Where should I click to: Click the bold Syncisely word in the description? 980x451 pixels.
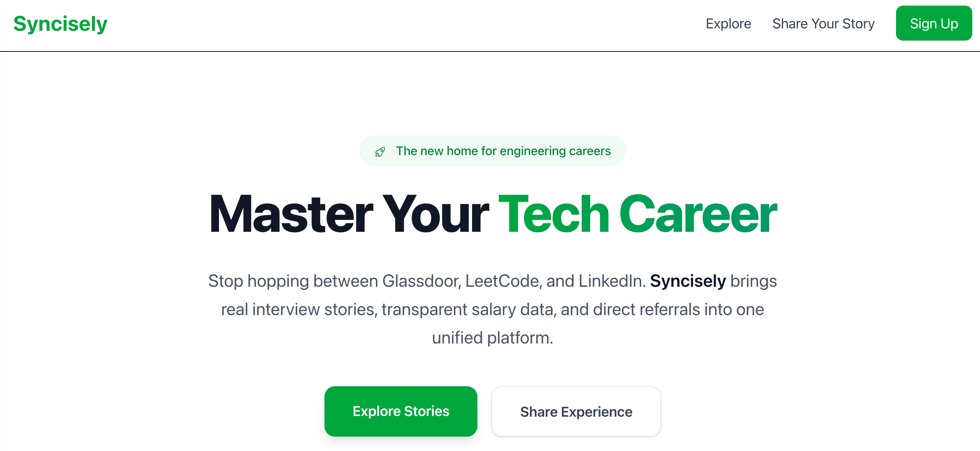click(x=688, y=281)
